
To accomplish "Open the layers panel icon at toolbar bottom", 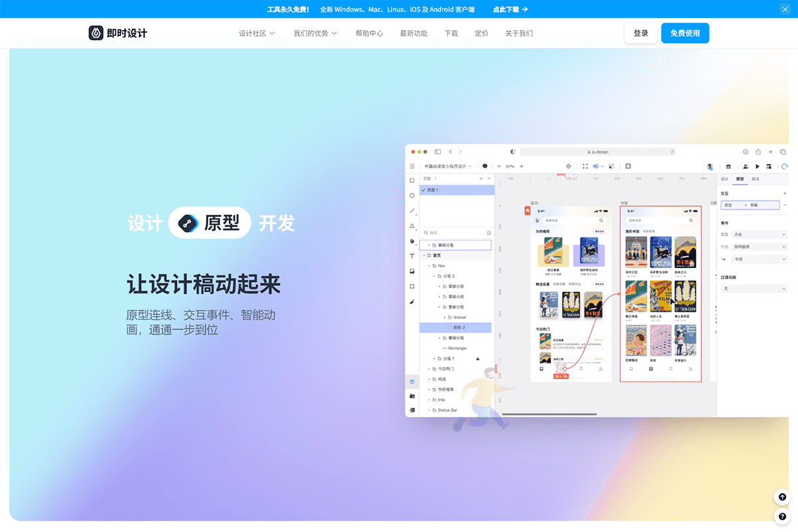I will coord(412,382).
